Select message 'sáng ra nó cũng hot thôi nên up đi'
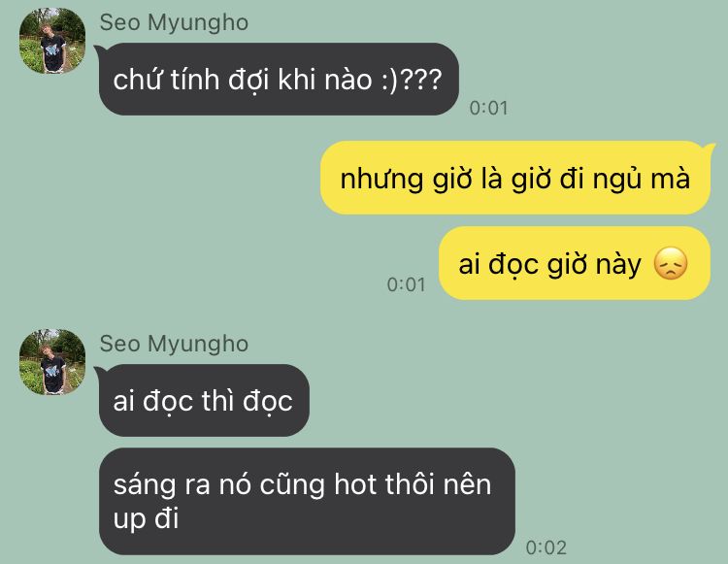The width and height of the screenshot is (728, 564). tap(307, 501)
